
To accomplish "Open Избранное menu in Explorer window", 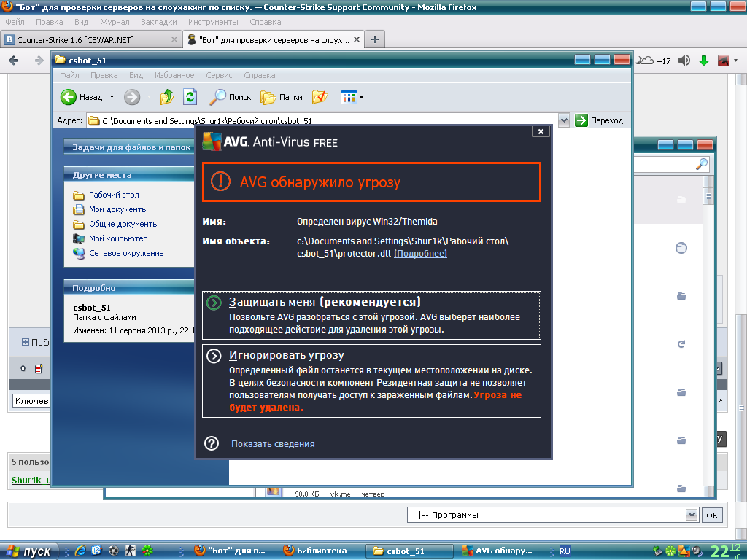I will pos(174,75).
